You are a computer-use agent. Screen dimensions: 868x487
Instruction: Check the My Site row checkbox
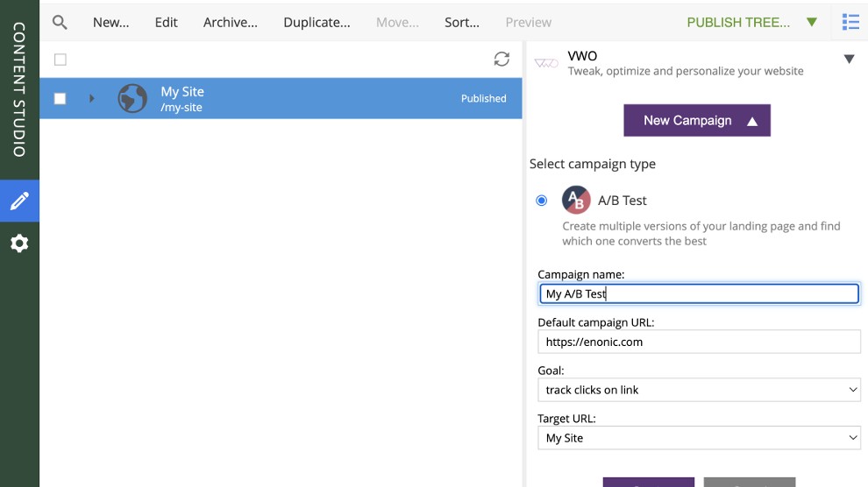pos(60,98)
